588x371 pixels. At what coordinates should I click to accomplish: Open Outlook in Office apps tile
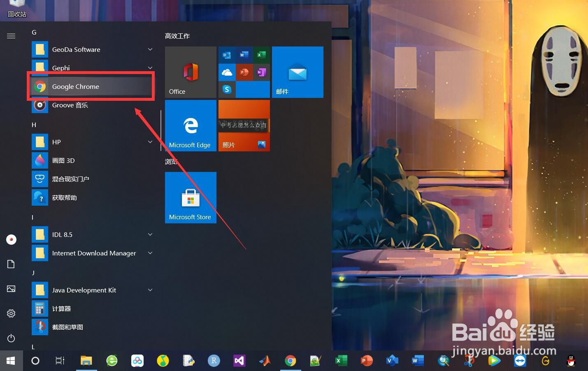click(x=227, y=55)
